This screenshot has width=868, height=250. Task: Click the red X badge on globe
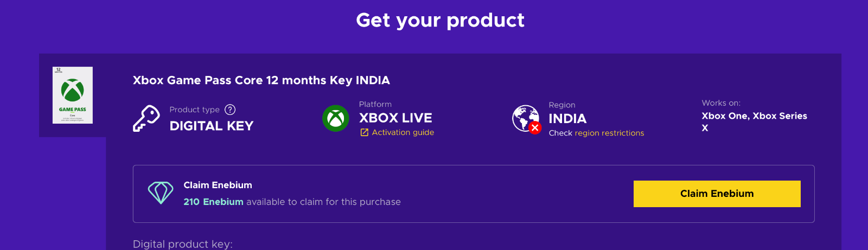tap(535, 128)
